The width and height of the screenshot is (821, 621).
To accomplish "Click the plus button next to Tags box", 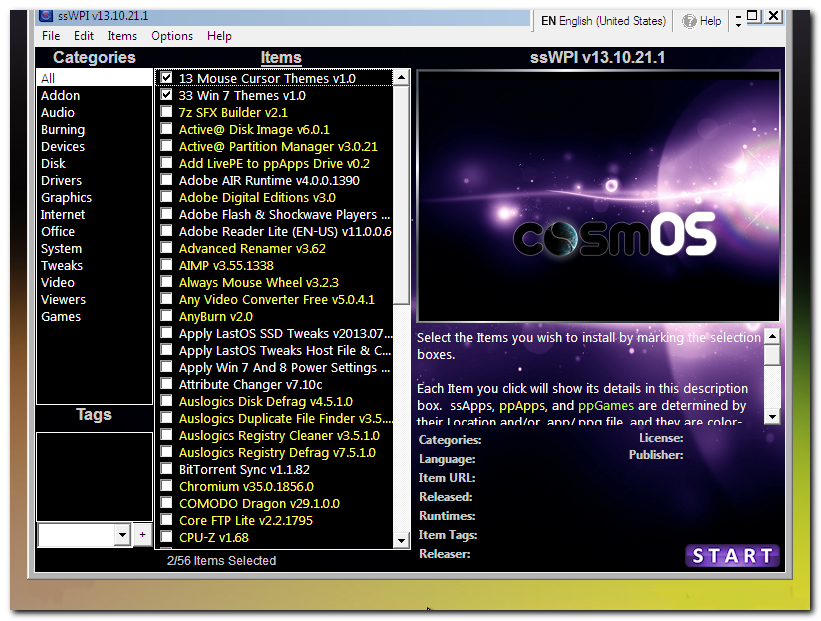I will tap(142, 535).
